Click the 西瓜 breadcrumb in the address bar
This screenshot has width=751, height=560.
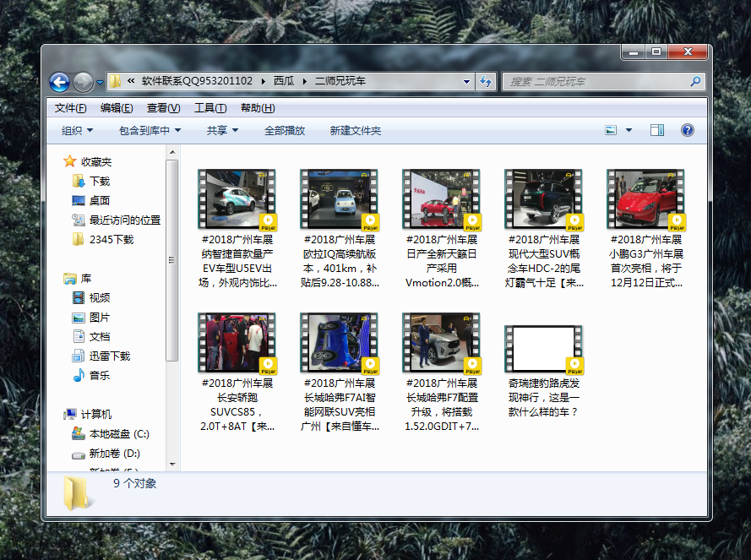pyautogui.click(x=284, y=81)
